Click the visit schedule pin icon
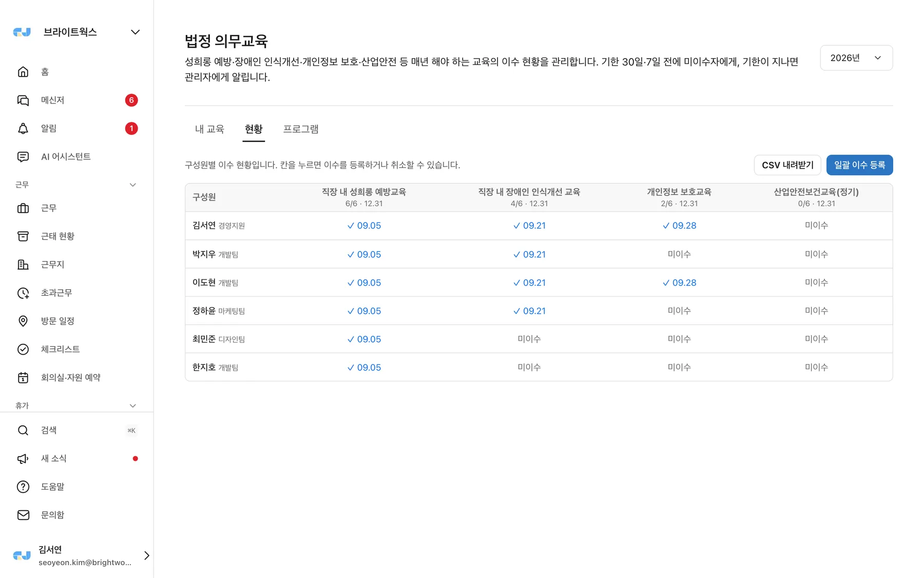Viewport: 924px width, 578px height. [23, 321]
